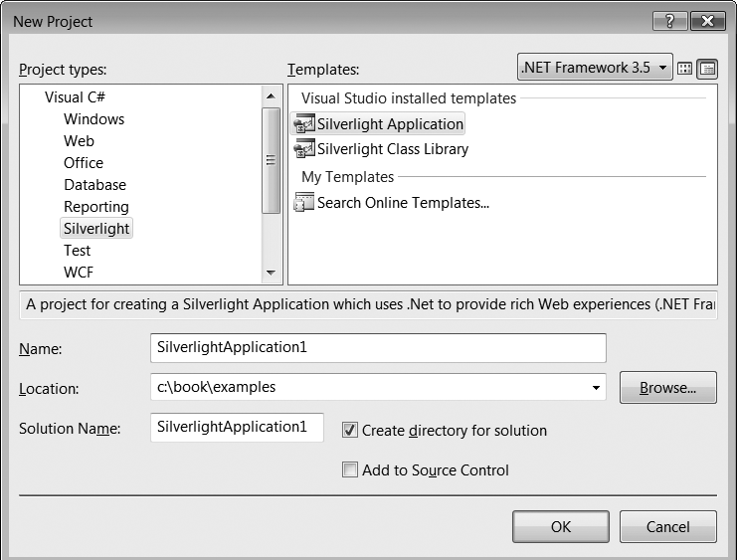737x560 pixels.
Task: Toggle Create directory for solution checkbox
Action: 350,431
